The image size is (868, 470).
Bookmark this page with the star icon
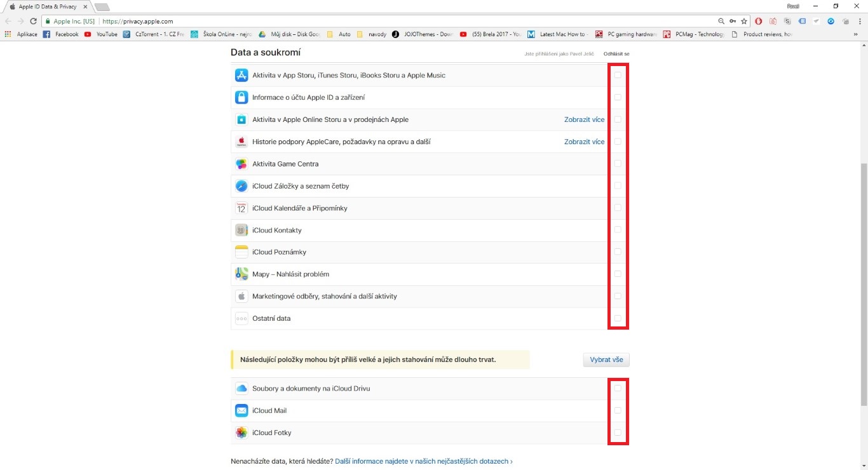click(x=744, y=21)
